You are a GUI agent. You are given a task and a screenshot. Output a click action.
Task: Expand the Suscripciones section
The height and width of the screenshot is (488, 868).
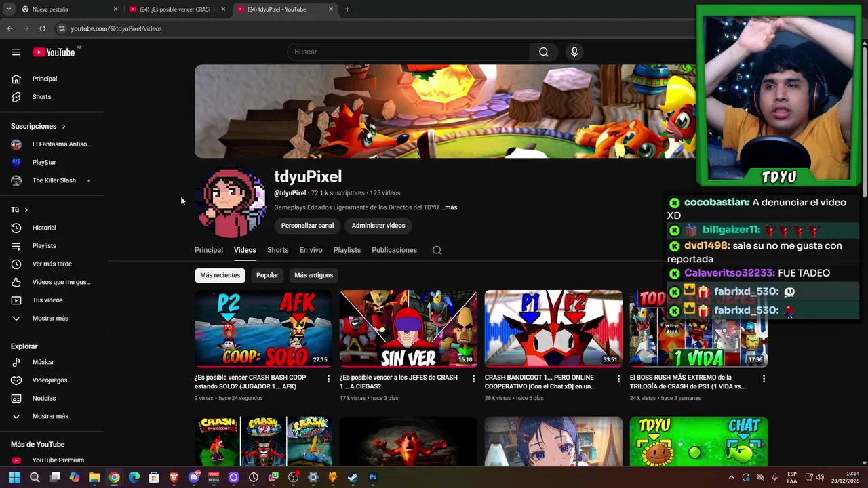click(x=39, y=126)
